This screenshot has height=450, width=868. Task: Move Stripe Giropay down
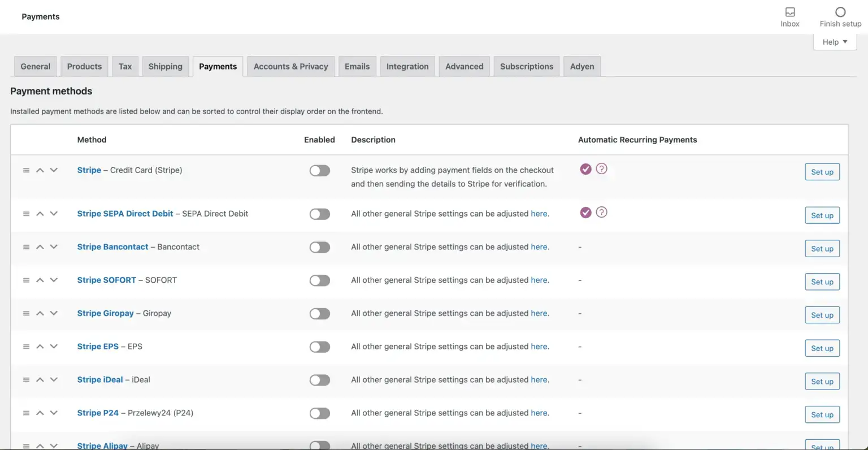(x=54, y=313)
